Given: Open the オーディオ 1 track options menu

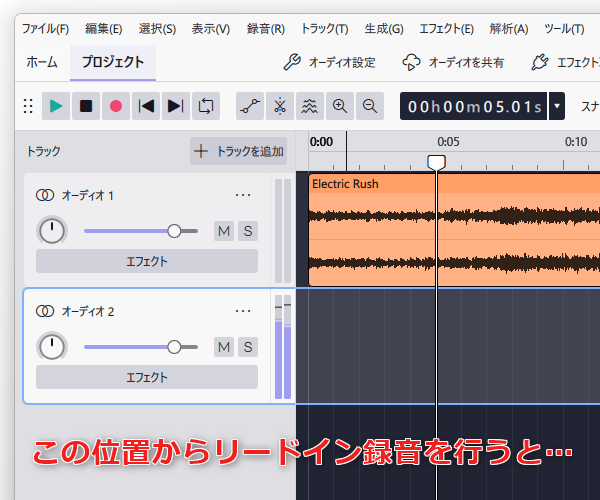Looking at the screenshot, I should pos(243,195).
